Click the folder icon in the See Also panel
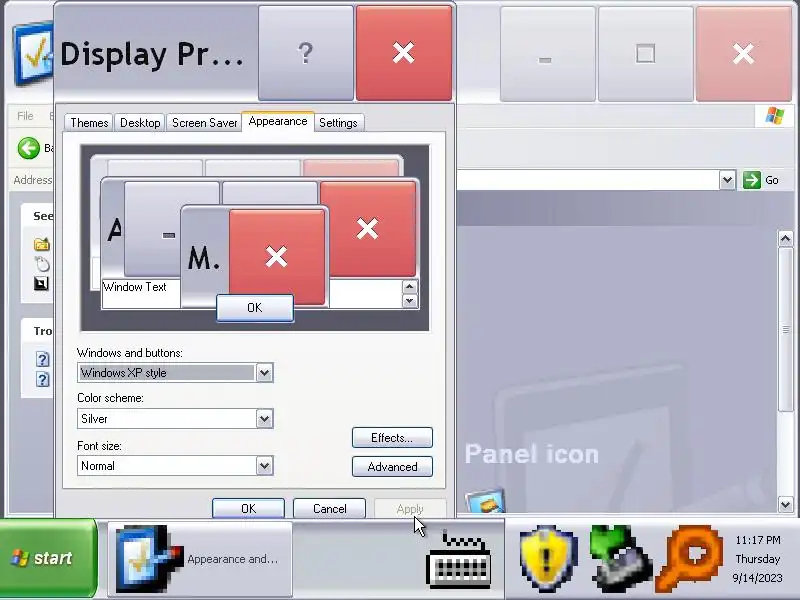The image size is (800, 600). point(42,244)
